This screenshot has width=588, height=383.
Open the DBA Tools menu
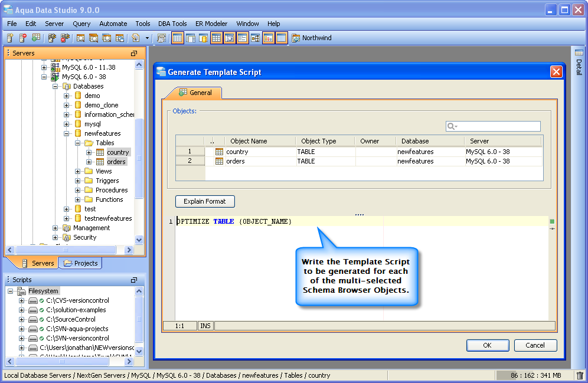tap(172, 24)
